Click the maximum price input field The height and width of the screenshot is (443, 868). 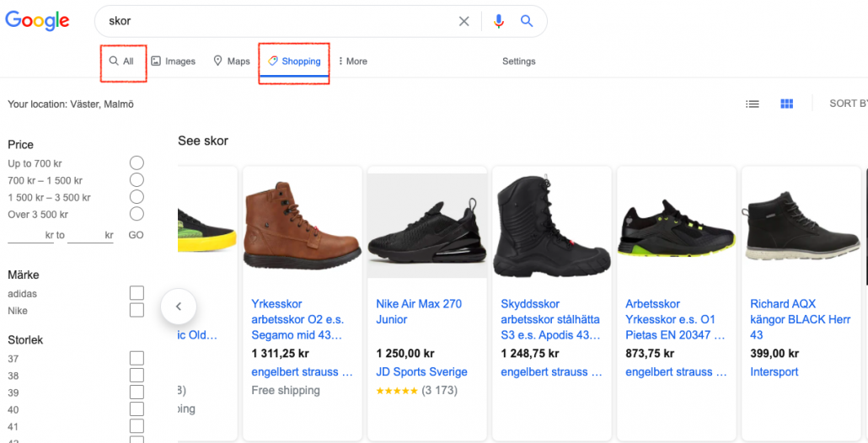tap(90, 235)
